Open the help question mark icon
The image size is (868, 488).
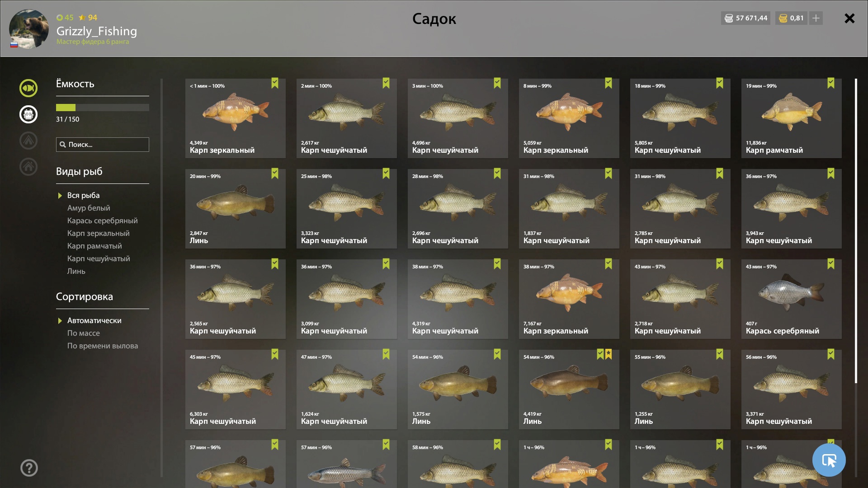29,468
